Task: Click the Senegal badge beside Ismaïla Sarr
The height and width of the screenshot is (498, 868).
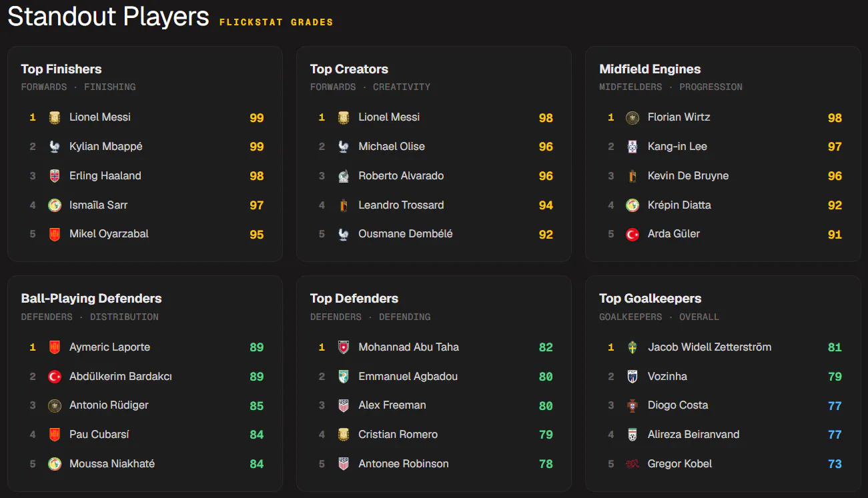Action: 55,205
